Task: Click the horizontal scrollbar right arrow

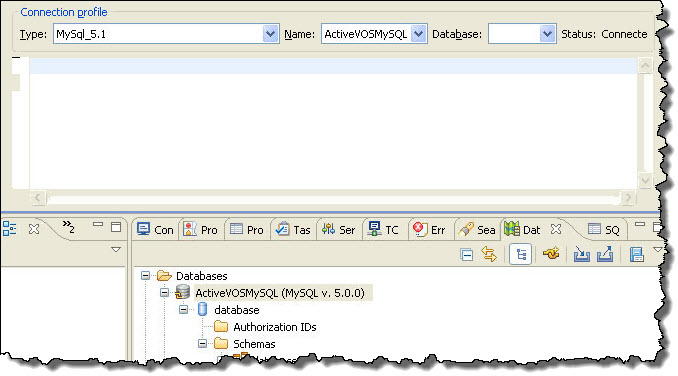Action: tap(628, 198)
